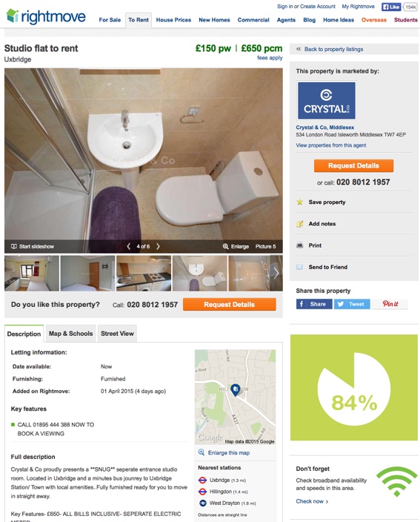Select the kitchen hob thumbnail image
Viewport: 420px width, 522px height.
144,273
